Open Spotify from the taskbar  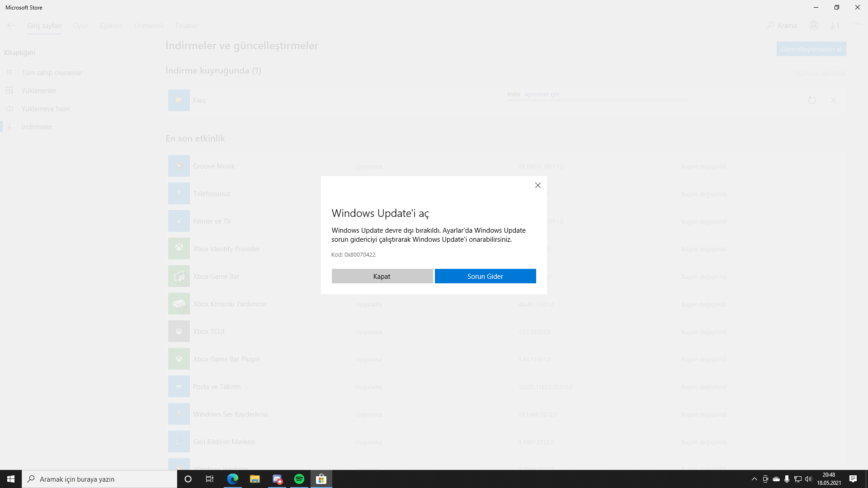(299, 479)
